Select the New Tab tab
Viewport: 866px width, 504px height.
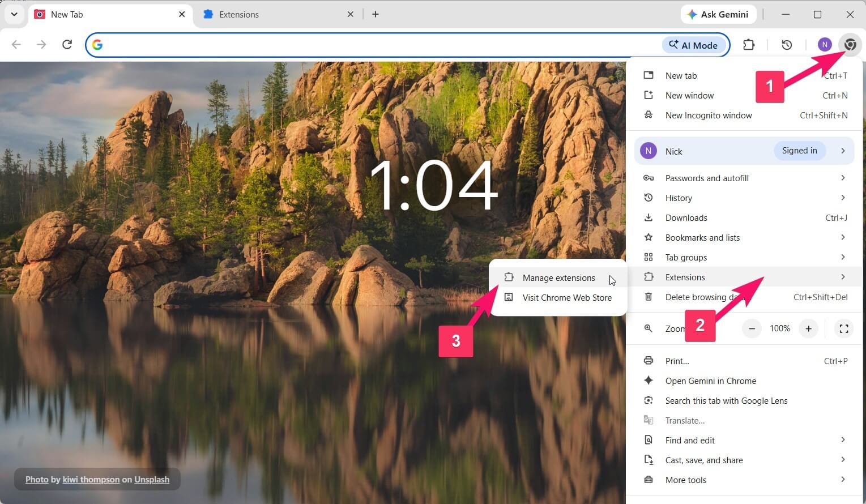(x=109, y=14)
